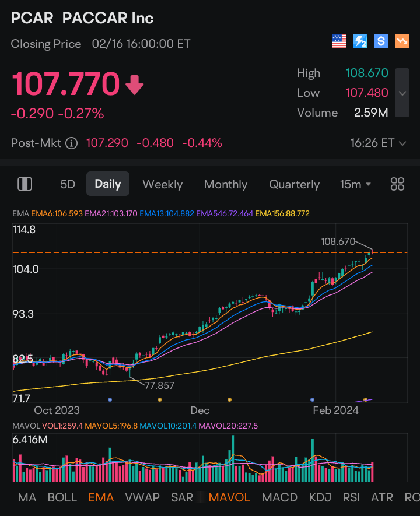Tap the Feb 2024 axis label

tap(335, 410)
